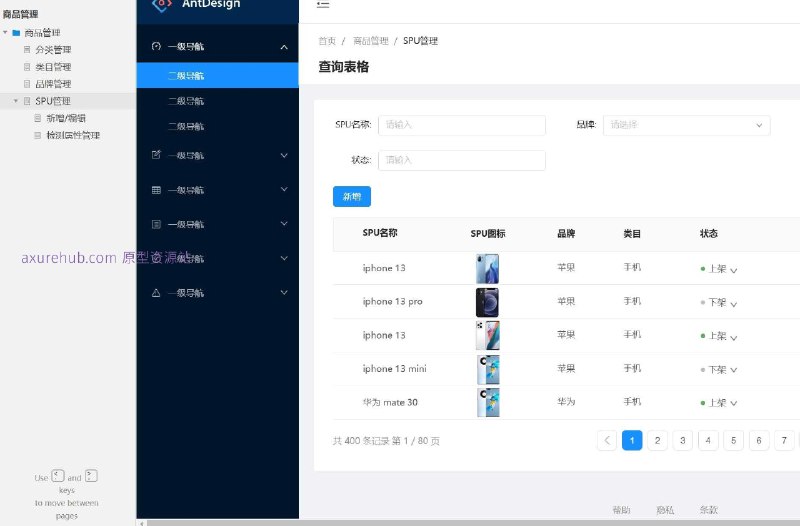
Task: Click the page icon beside 新增/编辑
Action: 37,118
